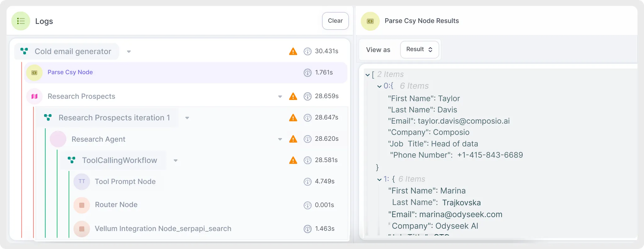This screenshot has height=249, width=644.
Task: Click the warning icon on Research Prospects iteration 1
Action: pos(293,118)
